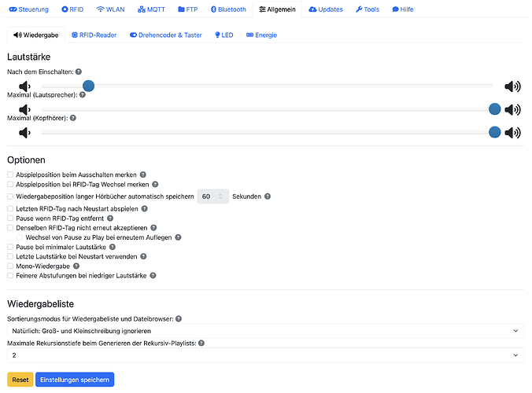Expand maximale Rekursionstiefe dropdown
Viewport: 532px width, 393px height.
click(x=265, y=355)
